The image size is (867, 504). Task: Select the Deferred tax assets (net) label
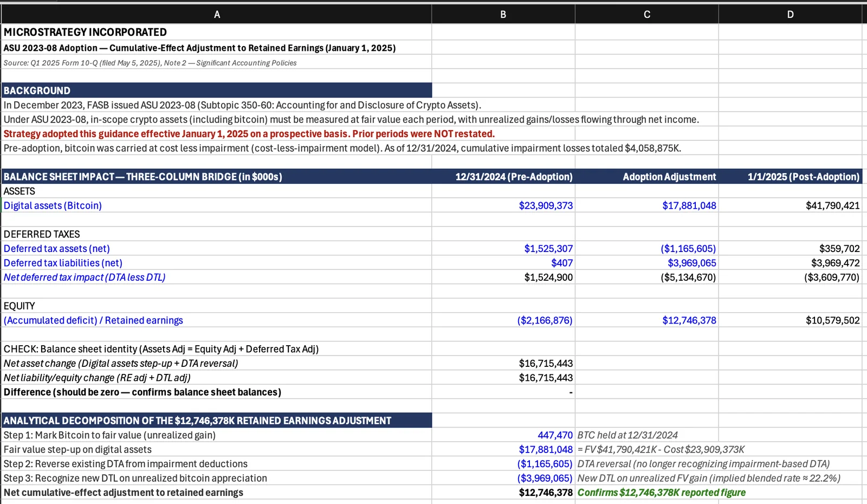[217, 248]
